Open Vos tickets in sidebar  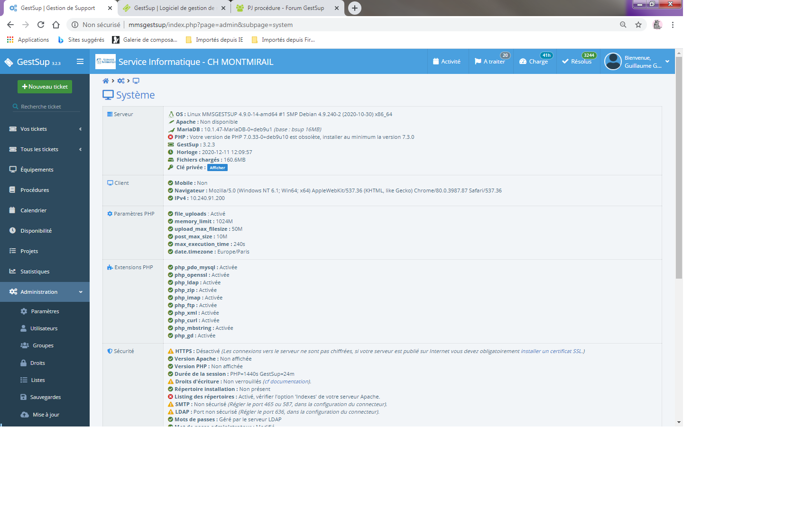click(34, 129)
